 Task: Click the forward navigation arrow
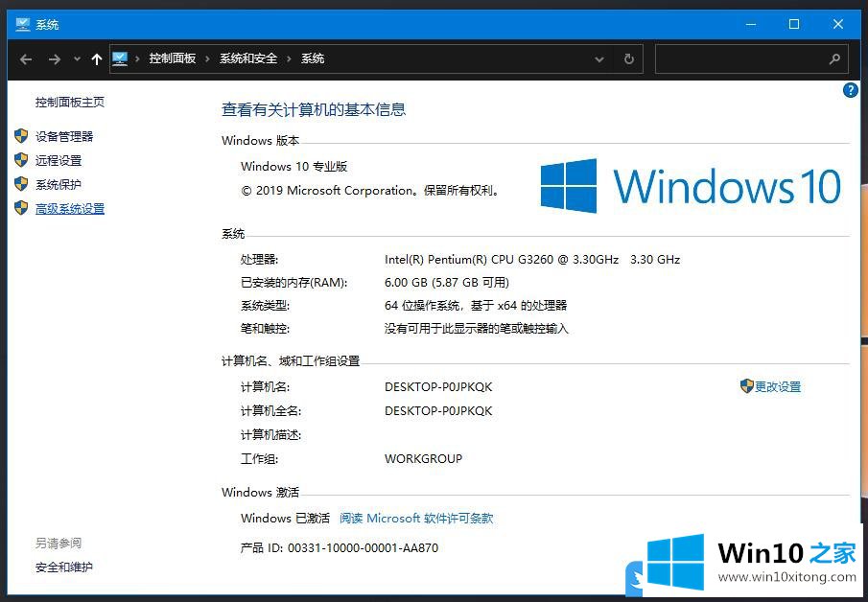pyautogui.click(x=55, y=59)
